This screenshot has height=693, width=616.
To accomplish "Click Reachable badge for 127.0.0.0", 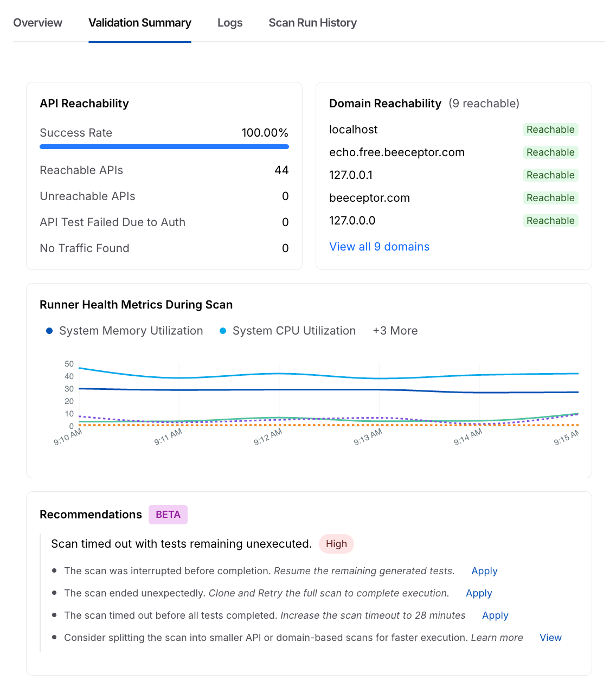I will coord(550,221).
